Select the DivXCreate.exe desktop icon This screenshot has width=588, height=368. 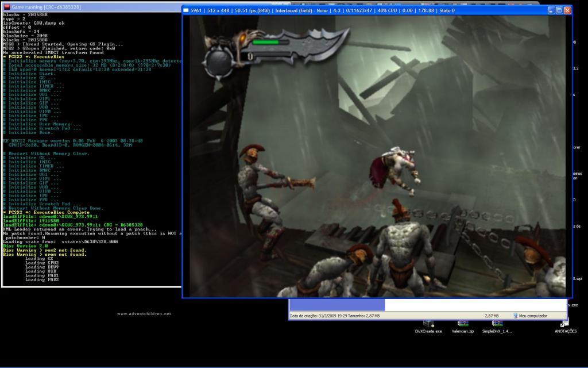point(428,327)
